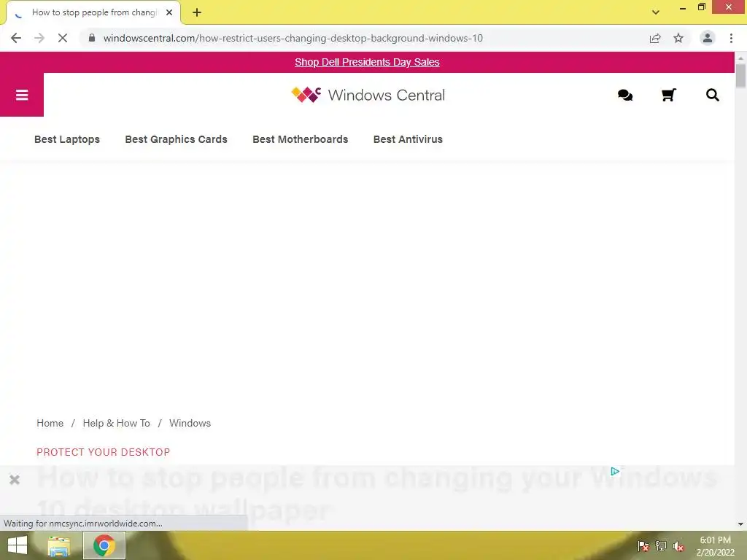Click the scrollbar down arrow
Screen dimensions: 747x560
click(740, 524)
